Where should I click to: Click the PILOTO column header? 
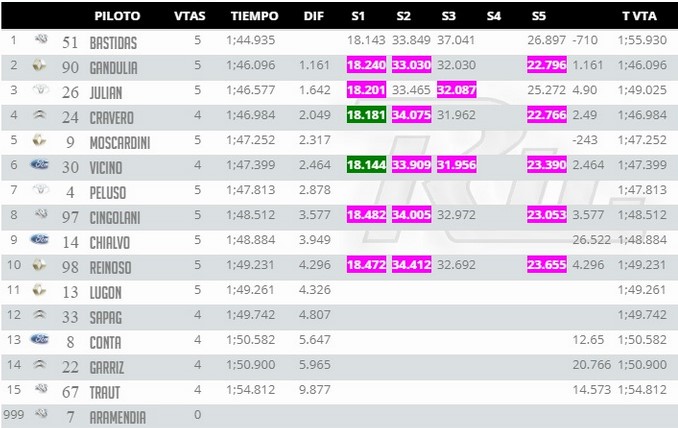tap(117, 16)
